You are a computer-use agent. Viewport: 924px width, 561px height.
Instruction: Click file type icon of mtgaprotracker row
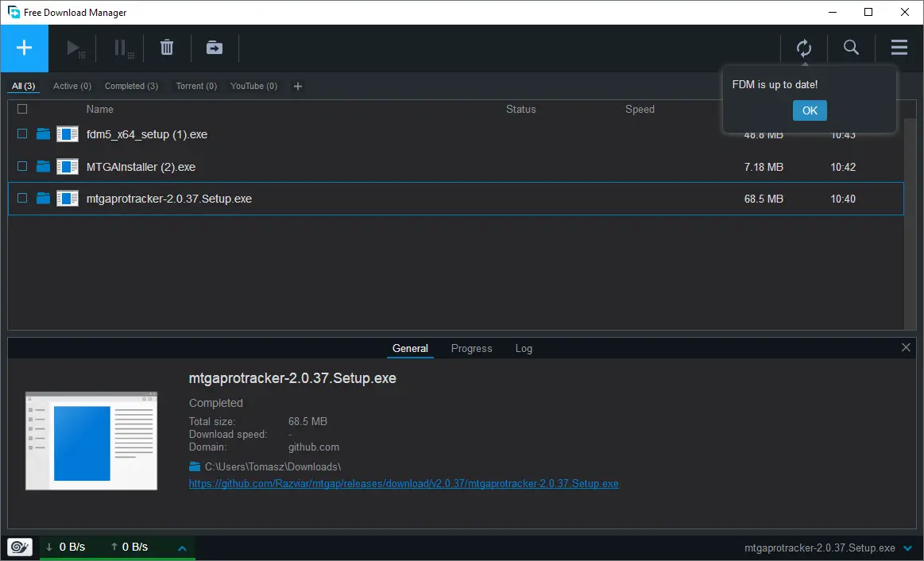pyautogui.click(x=68, y=199)
